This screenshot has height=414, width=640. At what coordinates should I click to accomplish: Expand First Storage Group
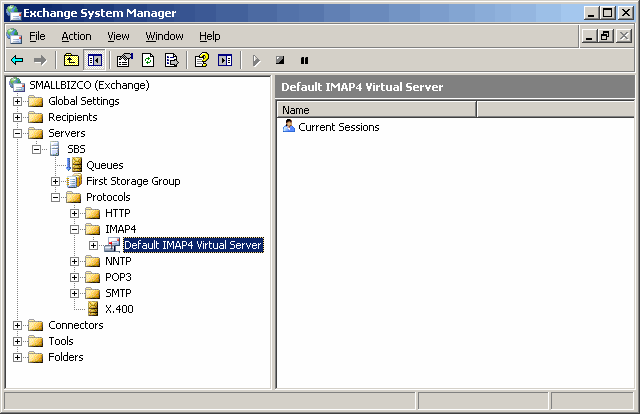56,181
